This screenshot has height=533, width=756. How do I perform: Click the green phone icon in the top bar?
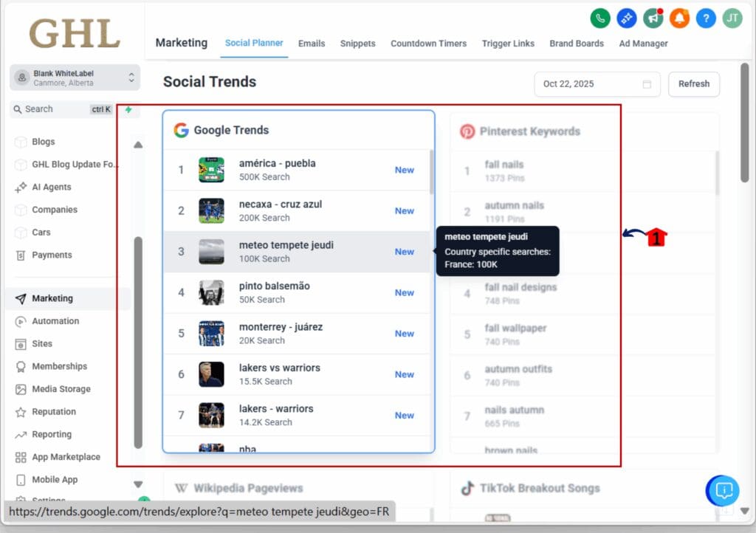tap(599, 18)
